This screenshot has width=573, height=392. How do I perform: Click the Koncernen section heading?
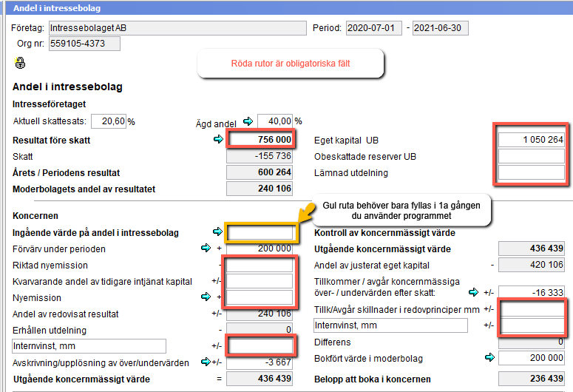click(35, 216)
